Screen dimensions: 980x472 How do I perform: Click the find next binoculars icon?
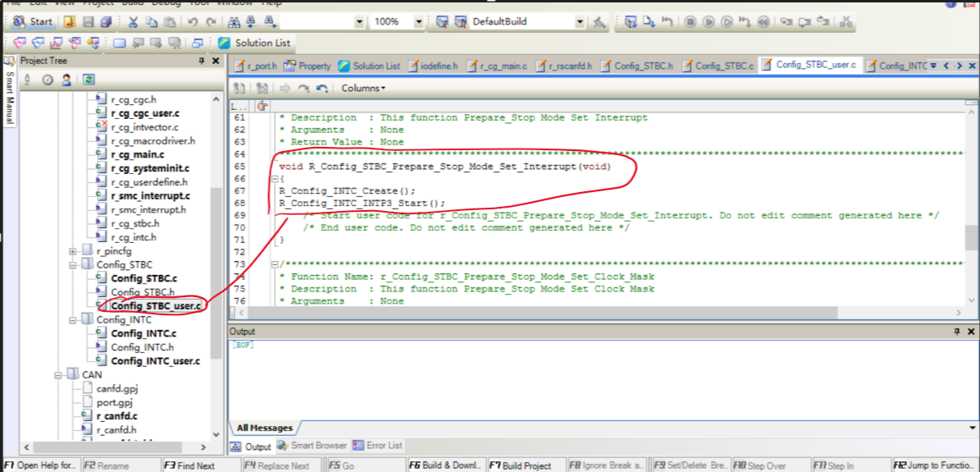click(270, 21)
